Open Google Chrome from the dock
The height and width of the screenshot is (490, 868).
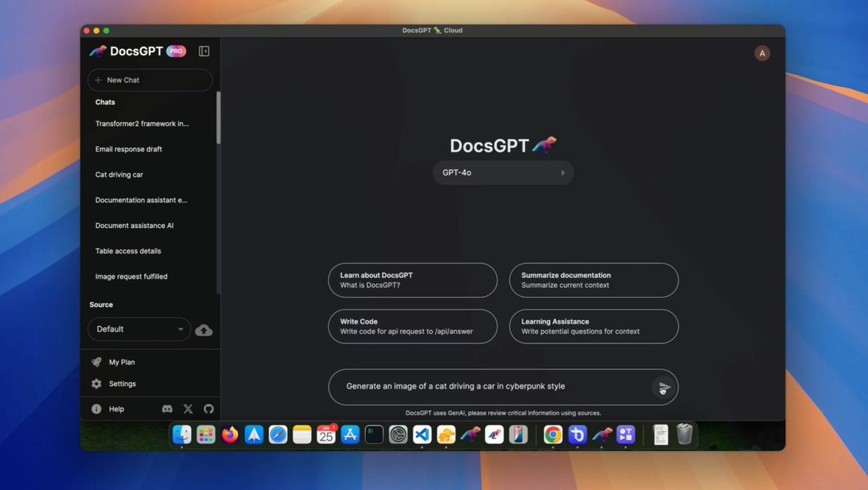pos(553,434)
